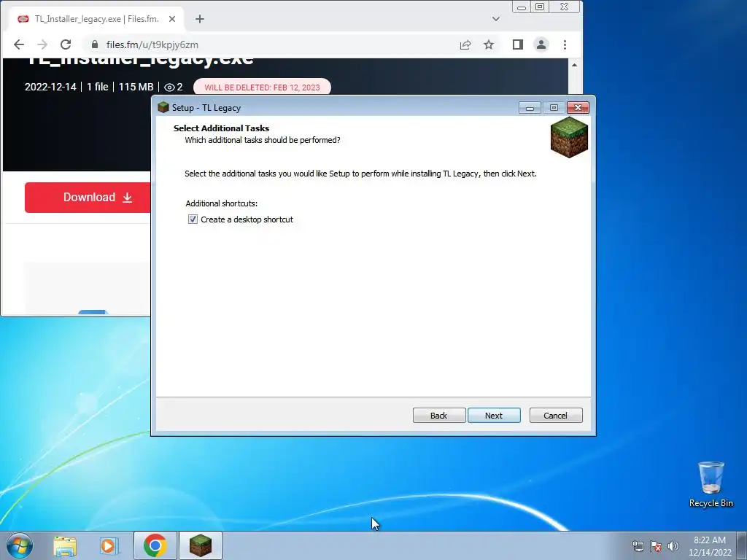Open the share page icon in Chrome
Screen dimensions: 747x560
click(x=465, y=44)
